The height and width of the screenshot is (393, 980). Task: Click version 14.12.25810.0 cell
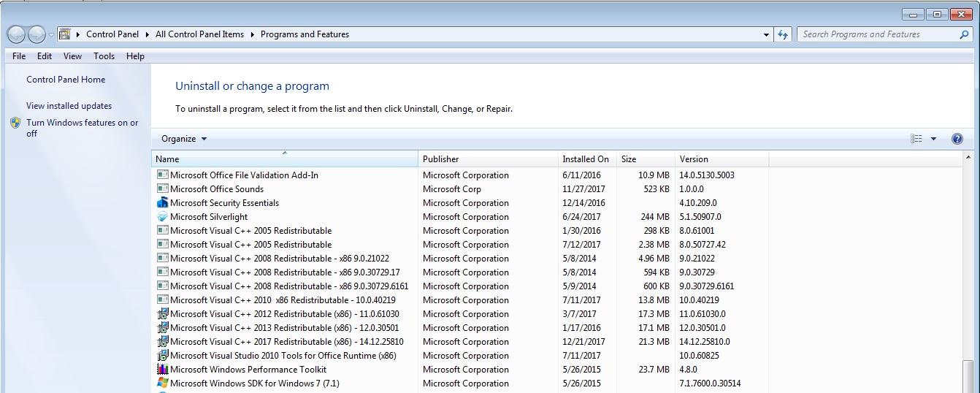[x=705, y=342]
